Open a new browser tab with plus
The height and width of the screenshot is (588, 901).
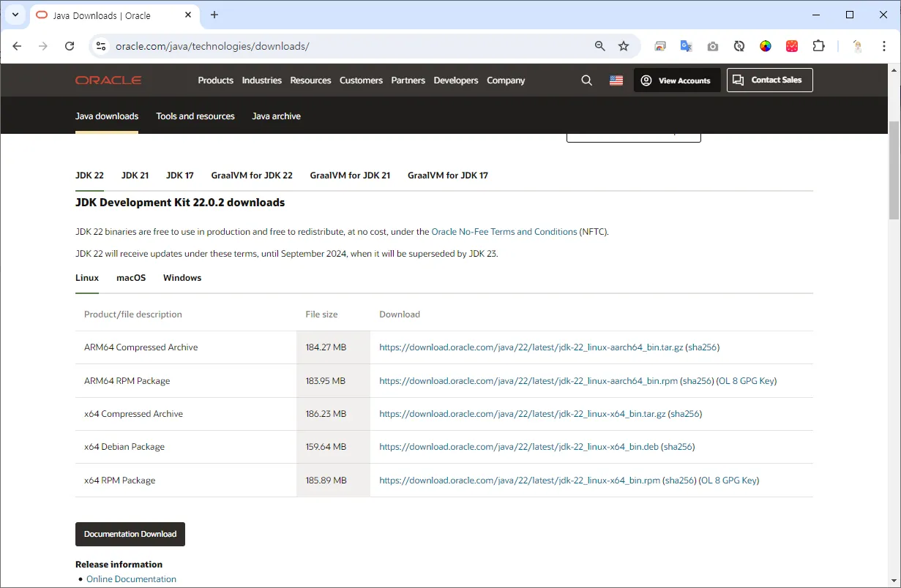tap(214, 15)
